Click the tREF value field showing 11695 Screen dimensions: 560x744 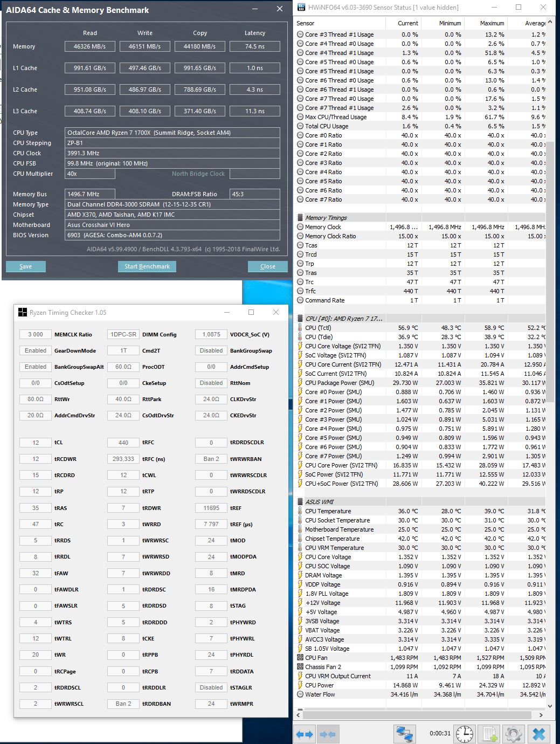point(211,508)
